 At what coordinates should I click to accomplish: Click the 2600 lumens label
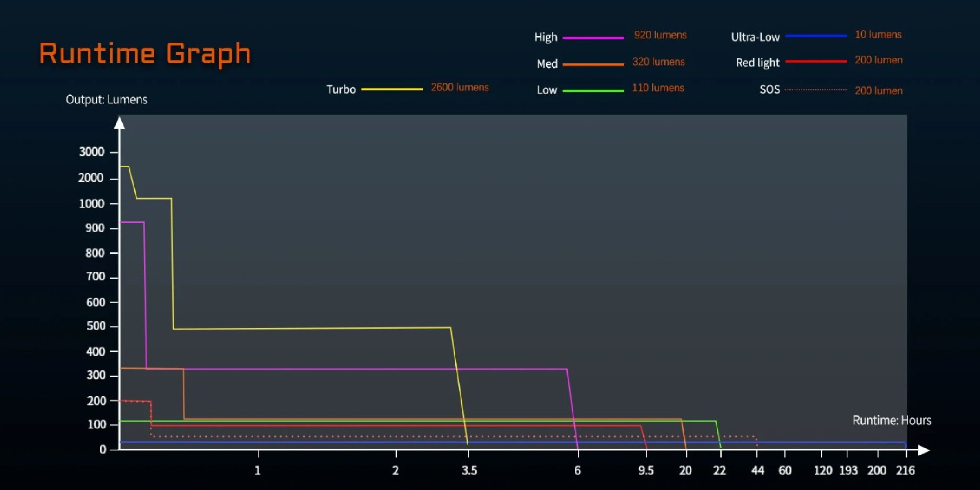tap(459, 87)
